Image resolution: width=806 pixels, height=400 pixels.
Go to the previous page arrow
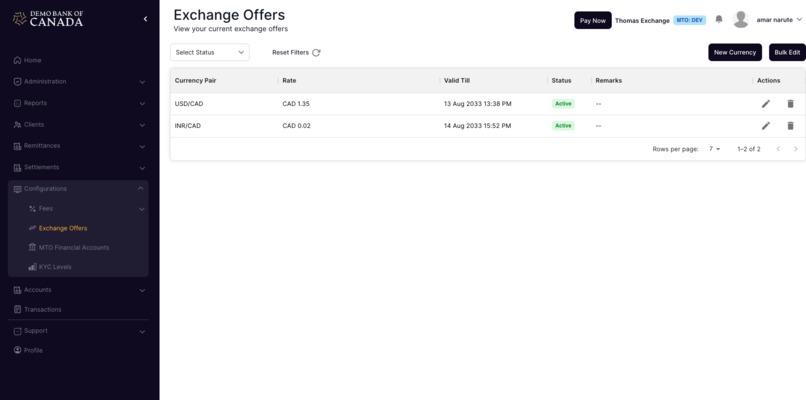[x=778, y=149]
